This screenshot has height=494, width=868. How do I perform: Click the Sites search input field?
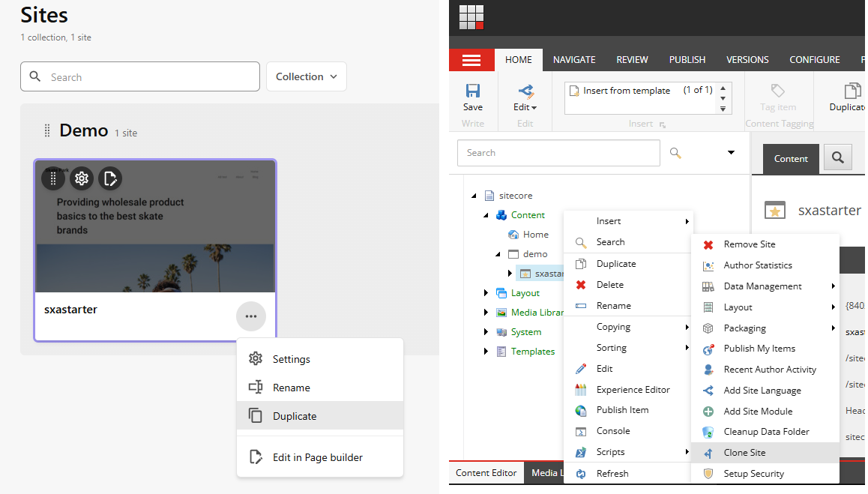[150, 77]
